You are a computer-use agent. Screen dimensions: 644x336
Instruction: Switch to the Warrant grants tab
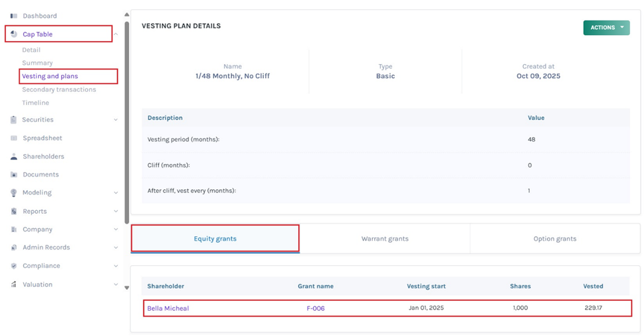[385, 239]
